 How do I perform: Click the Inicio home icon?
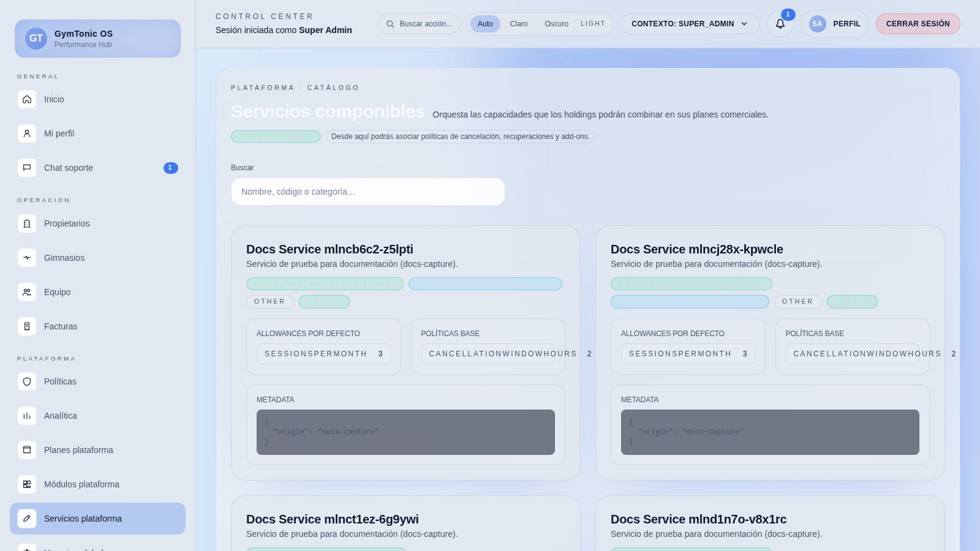click(27, 99)
